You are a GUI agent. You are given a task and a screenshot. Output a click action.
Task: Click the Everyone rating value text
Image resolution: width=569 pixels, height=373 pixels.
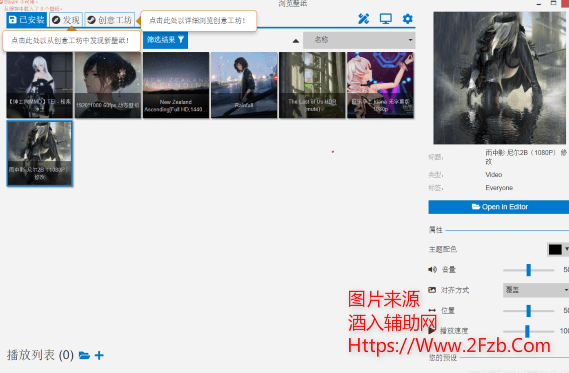(499, 188)
